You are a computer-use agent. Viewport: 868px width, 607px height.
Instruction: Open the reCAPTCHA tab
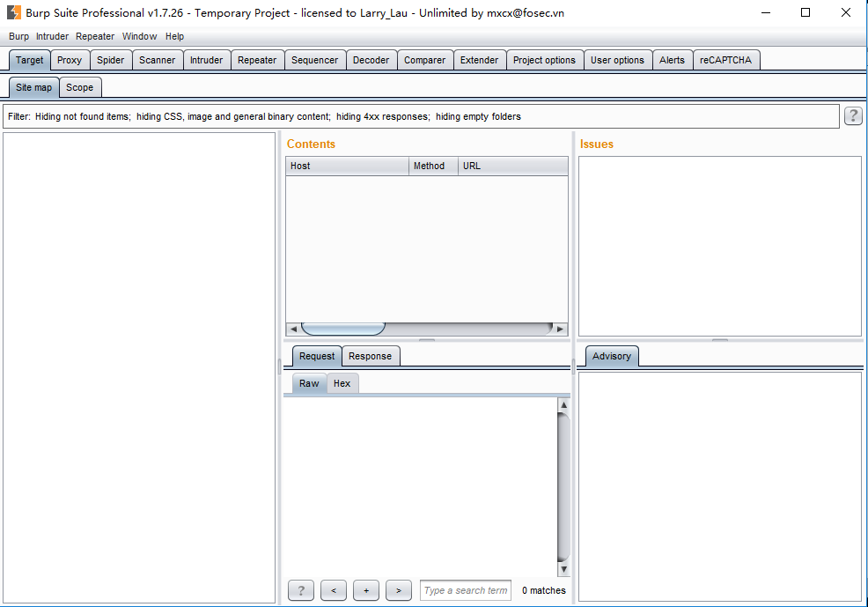[x=725, y=60]
